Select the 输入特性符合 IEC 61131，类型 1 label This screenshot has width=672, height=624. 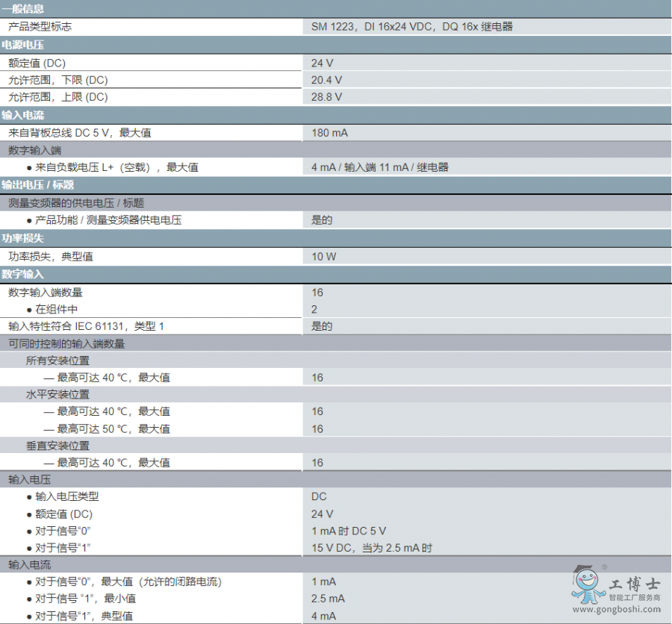(x=86, y=326)
